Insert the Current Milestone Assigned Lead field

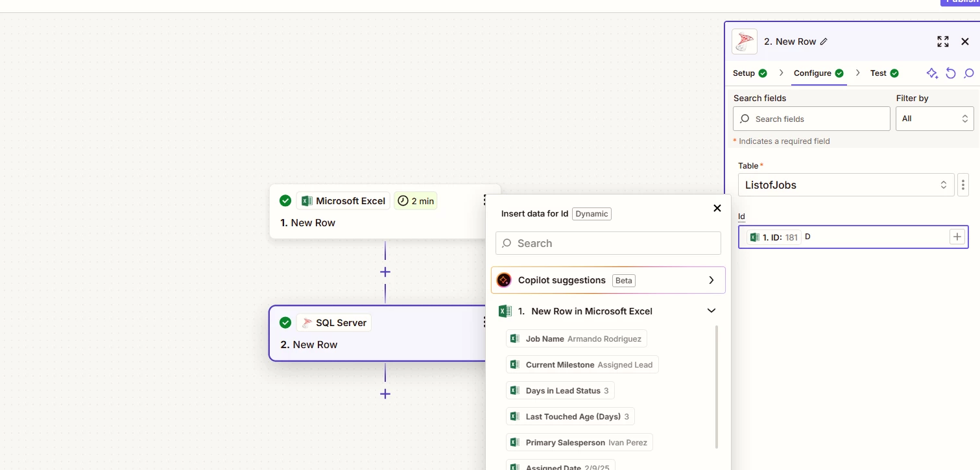[x=582, y=364]
